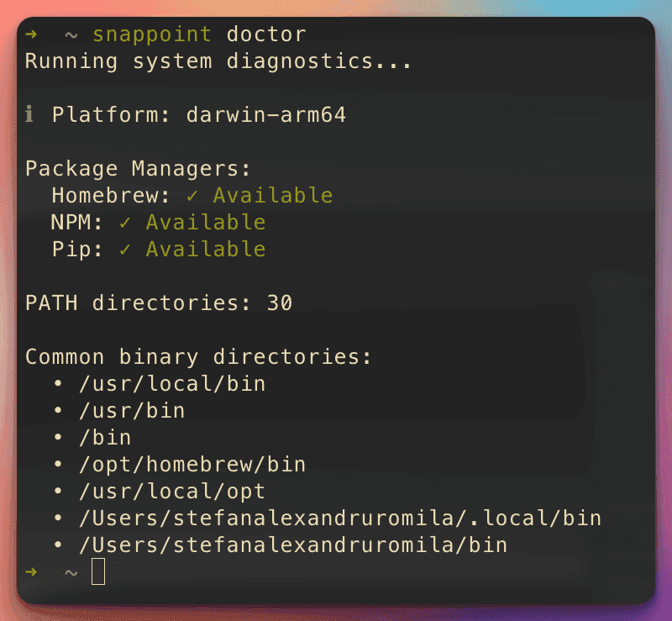Click the '/usr/local/bin' path
The image size is (672, 621).
pyautogui.click(x=172, y=384)
